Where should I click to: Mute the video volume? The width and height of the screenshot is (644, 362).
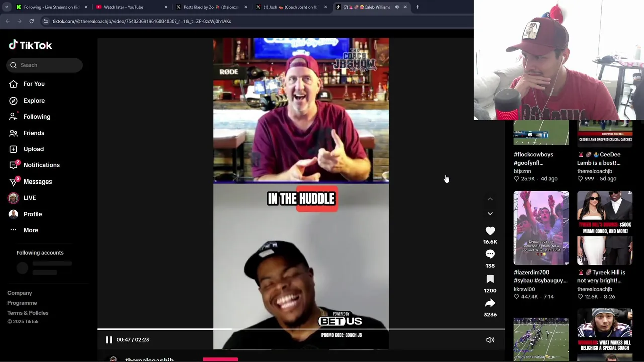(x=490, y=340)
